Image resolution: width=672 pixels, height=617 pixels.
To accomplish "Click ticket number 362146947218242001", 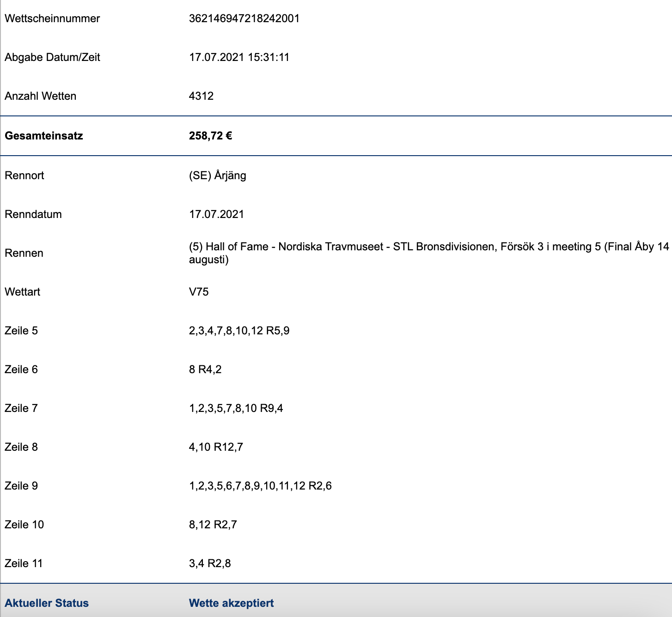I will tap(244, 18).
